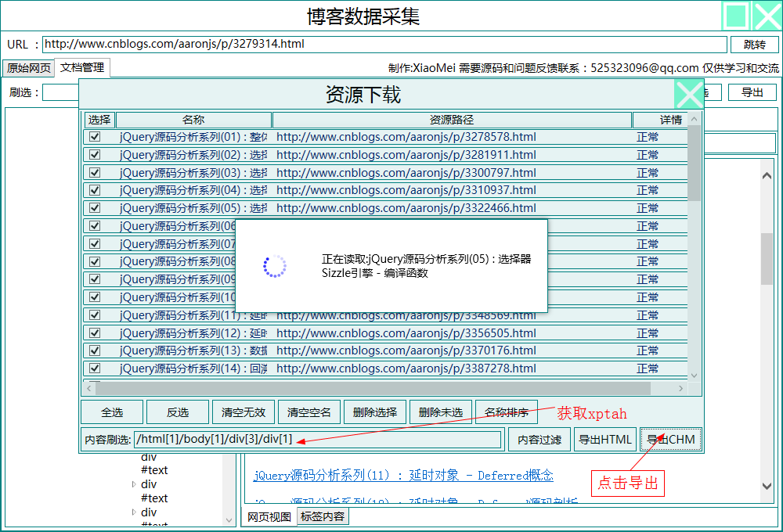Deselect the jQuery源码分析系列(13) row checkbox
The width and height of the screenshot is (783, 532).
95,350
